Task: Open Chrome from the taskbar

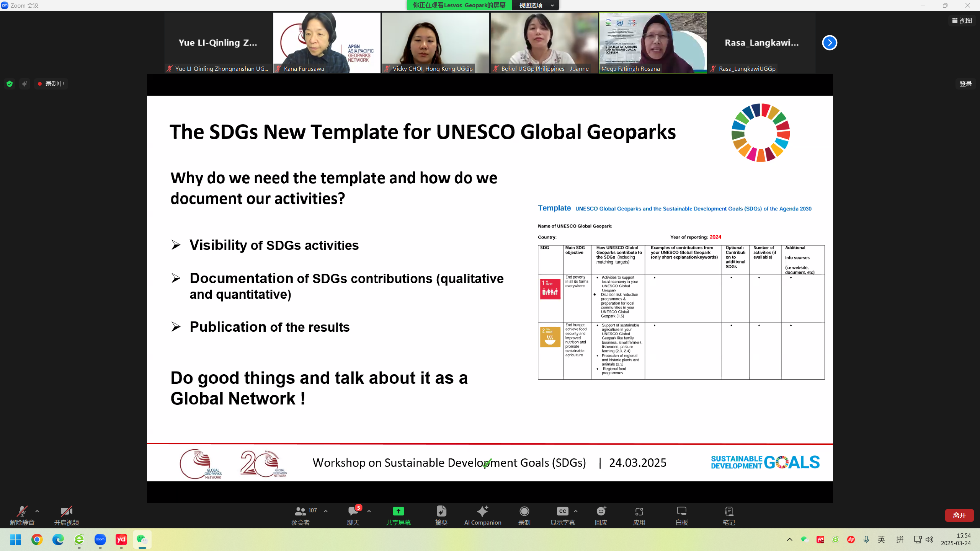Action: [x=37, y=540]
